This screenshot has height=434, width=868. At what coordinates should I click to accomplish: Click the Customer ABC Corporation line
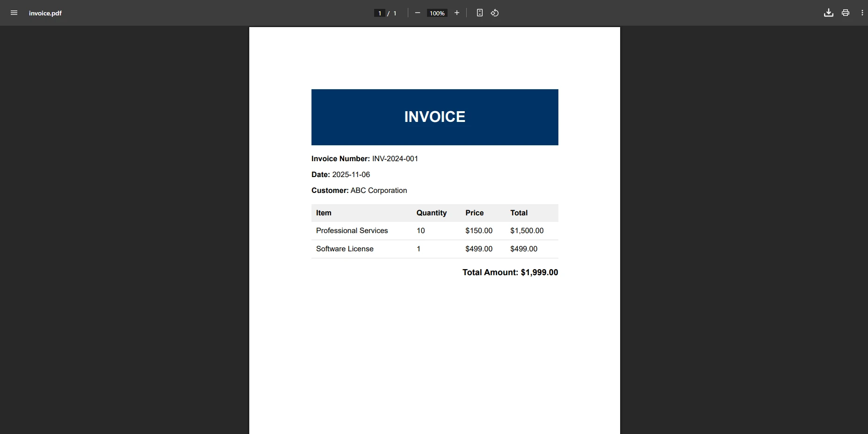359,191
